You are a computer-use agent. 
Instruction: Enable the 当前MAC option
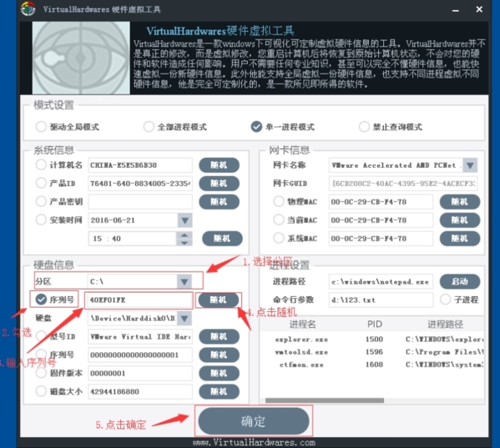(279, 219)
